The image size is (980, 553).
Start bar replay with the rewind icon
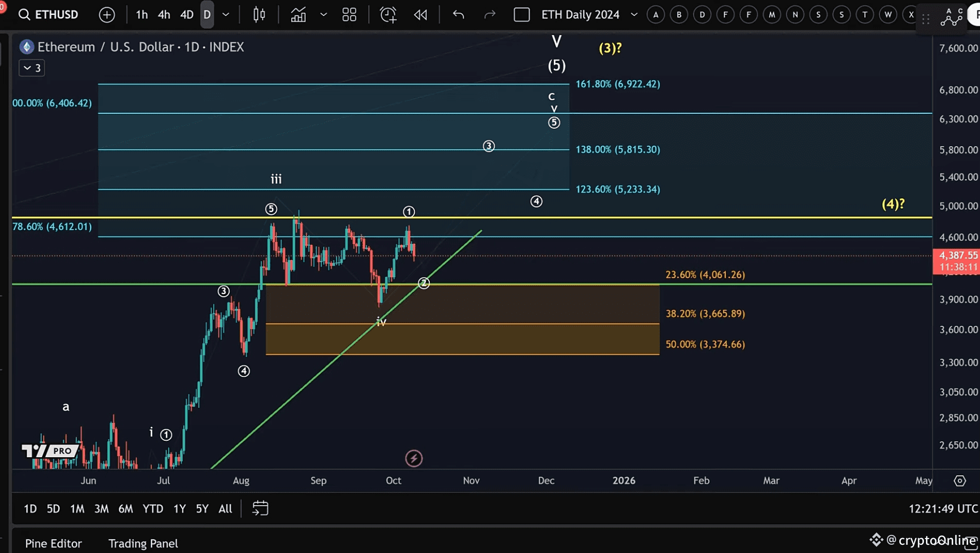(x=421, y=14)
